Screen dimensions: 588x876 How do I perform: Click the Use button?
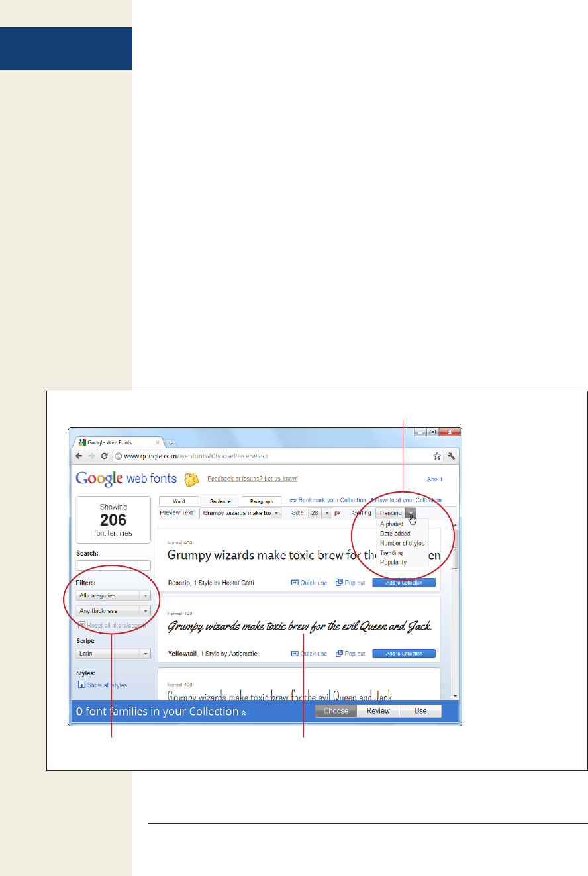point(420,711)
